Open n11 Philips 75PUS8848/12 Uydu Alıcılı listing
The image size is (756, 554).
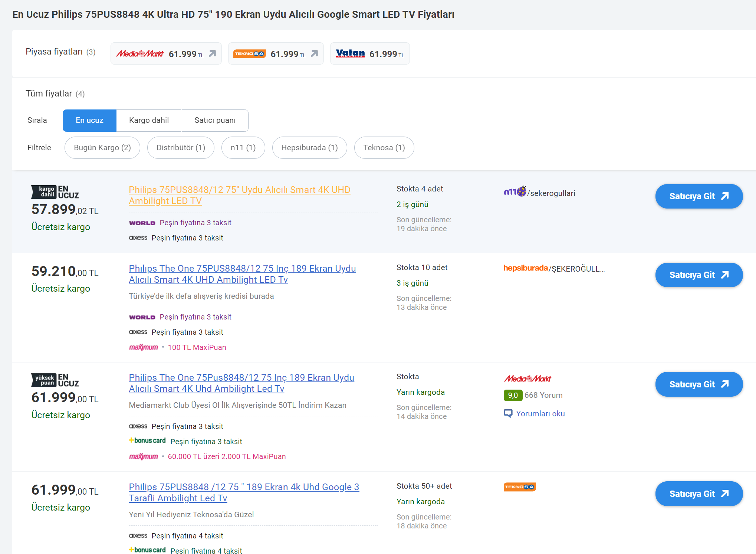[x=239, y=195]
